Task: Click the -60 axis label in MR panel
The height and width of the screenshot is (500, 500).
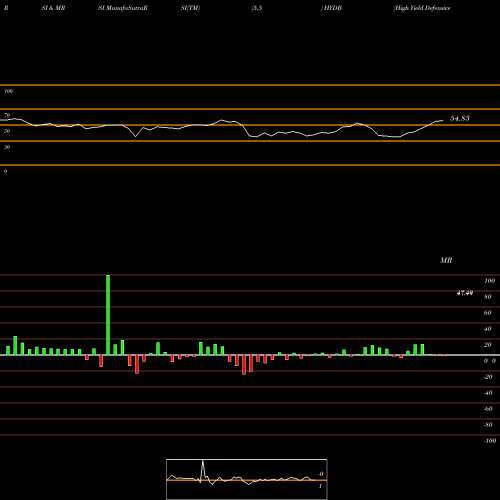Action: click(488, 409)
